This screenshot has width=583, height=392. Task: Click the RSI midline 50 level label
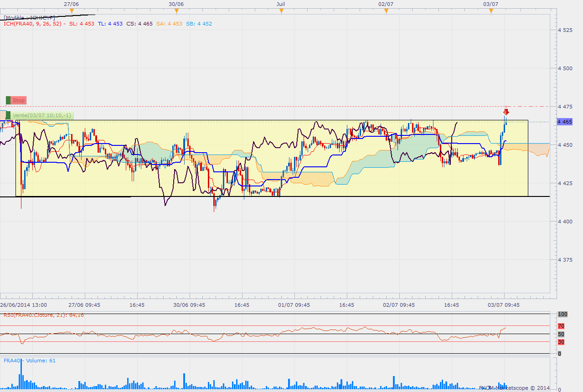[x=561, y=334]
